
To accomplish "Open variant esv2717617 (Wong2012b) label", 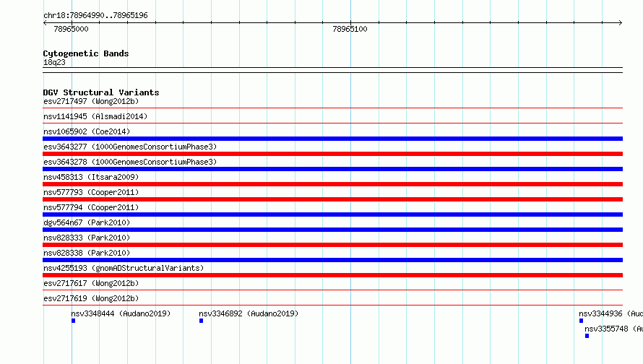I will pyautogui.click(x=91, y=283).
